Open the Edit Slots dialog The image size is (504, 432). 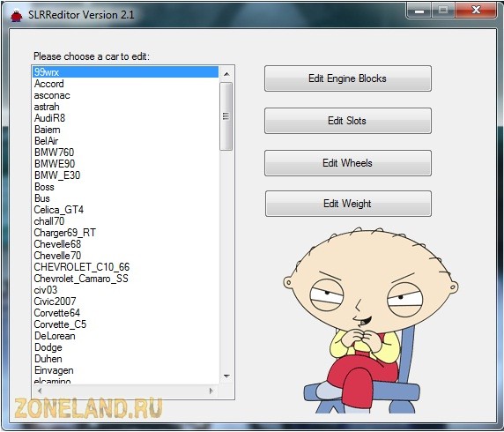coord(348,121)
